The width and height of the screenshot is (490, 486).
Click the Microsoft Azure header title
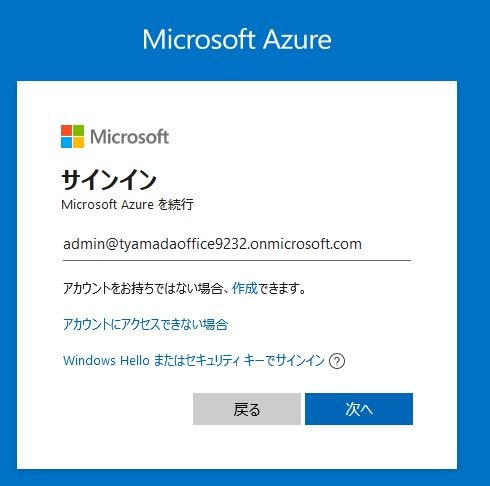tap(237, 40)
